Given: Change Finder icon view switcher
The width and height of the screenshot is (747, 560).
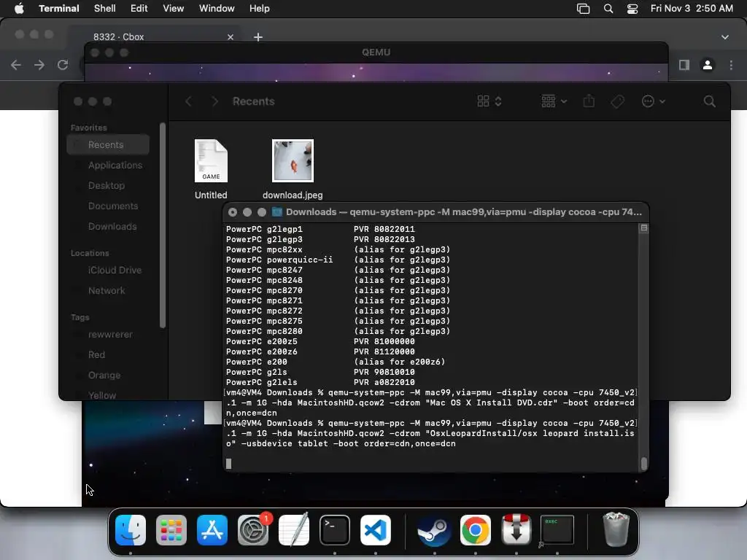Looking at the screenshot, I should pyautogui.click(x=489, y=101).
